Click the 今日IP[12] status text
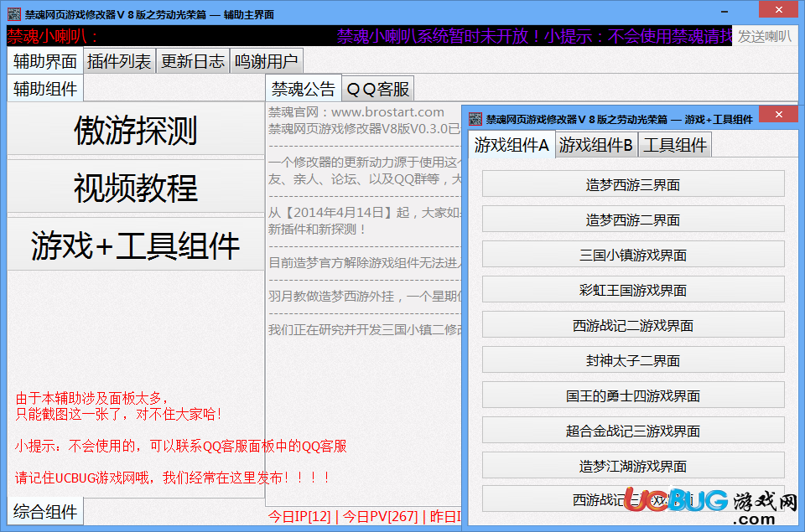 299,516
